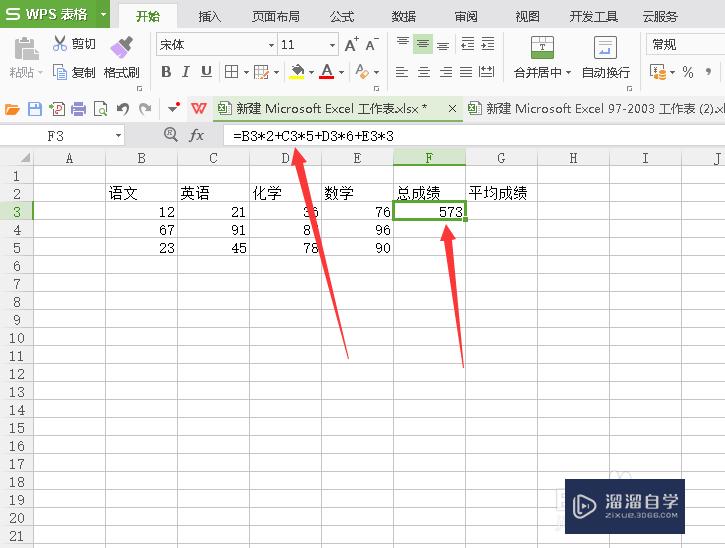Click the red WPS W icon
725x548 pixels.
199,109
